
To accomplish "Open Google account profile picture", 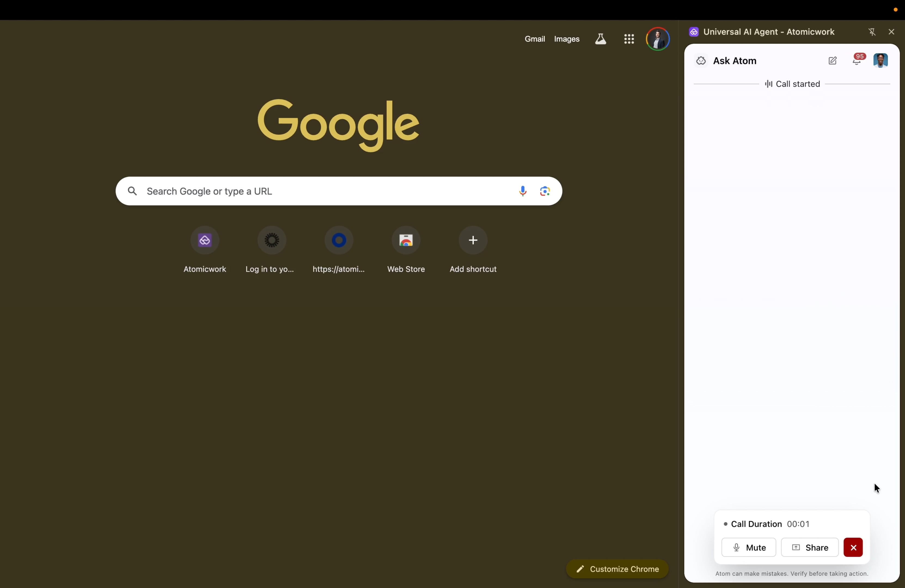I will click(x=658, y=39).
